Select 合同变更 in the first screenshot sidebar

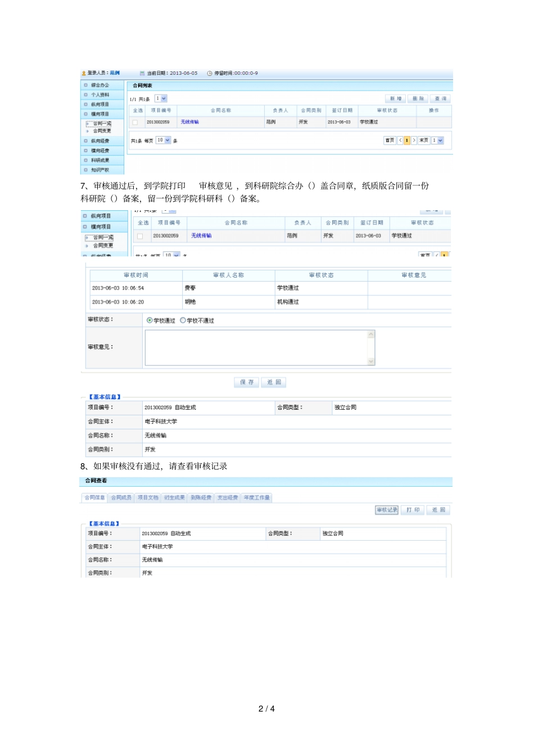[102, 131]
